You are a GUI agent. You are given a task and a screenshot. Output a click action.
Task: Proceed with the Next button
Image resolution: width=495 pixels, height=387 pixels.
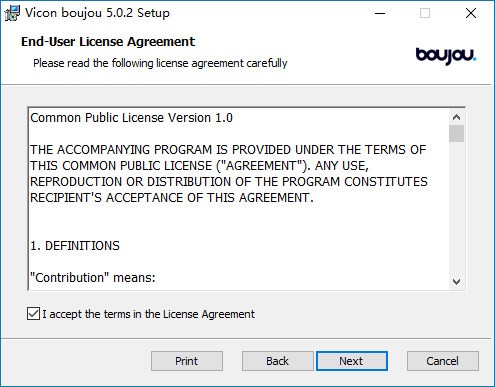tap(352, 361)
